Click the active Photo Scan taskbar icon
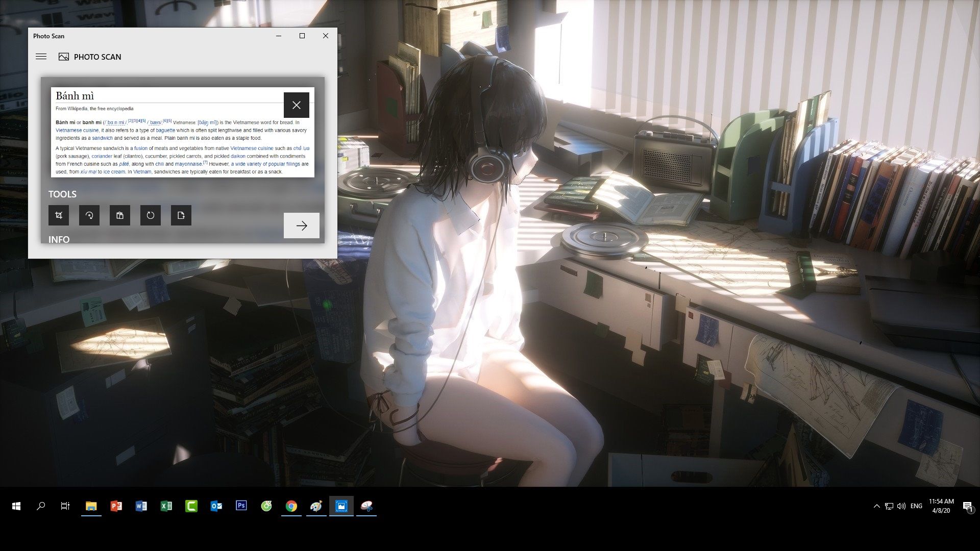This screenshot has height=551, width=980. [341, 506]
